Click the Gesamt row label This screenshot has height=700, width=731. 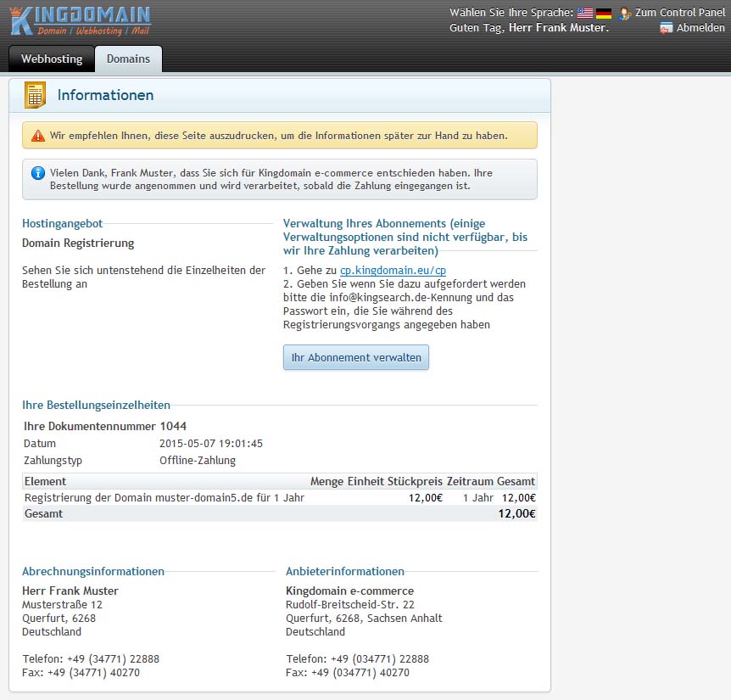click(43, 513)
